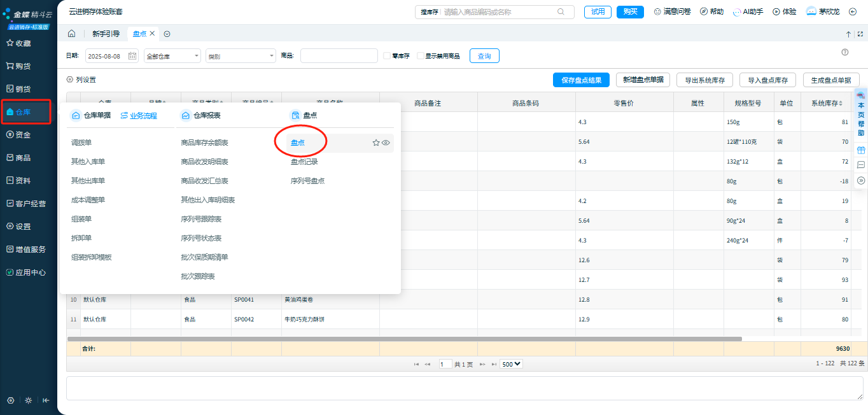The height and width of the screenshot is (415, 868).
Task: Click the horizontal table scrollbar
Action: click(407, 339)
